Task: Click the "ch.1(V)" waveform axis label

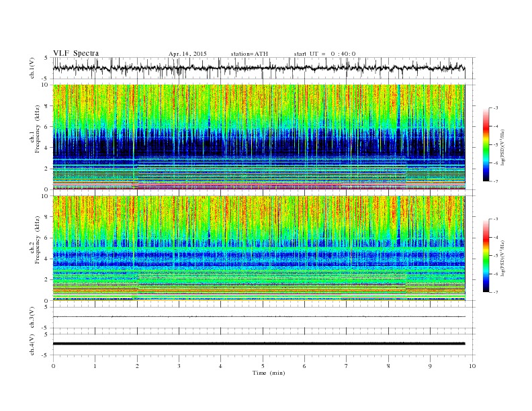Action: click(x=32, y=68)
